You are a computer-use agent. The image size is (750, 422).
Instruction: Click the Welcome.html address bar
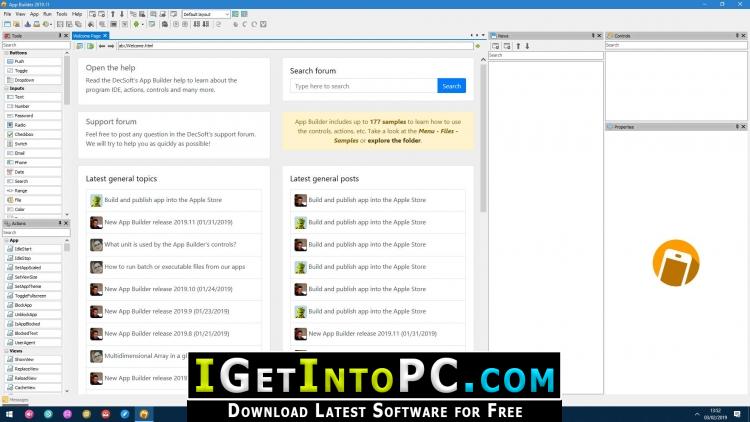click(x=295, y=46)
